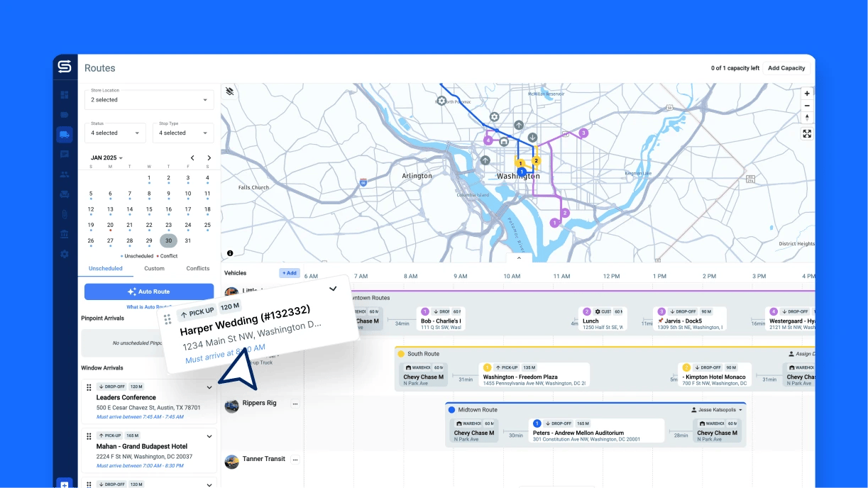Viewport: 868px width, 488px height.
Task: Enter fullscreen map view
Action: (x=807, y=133)
